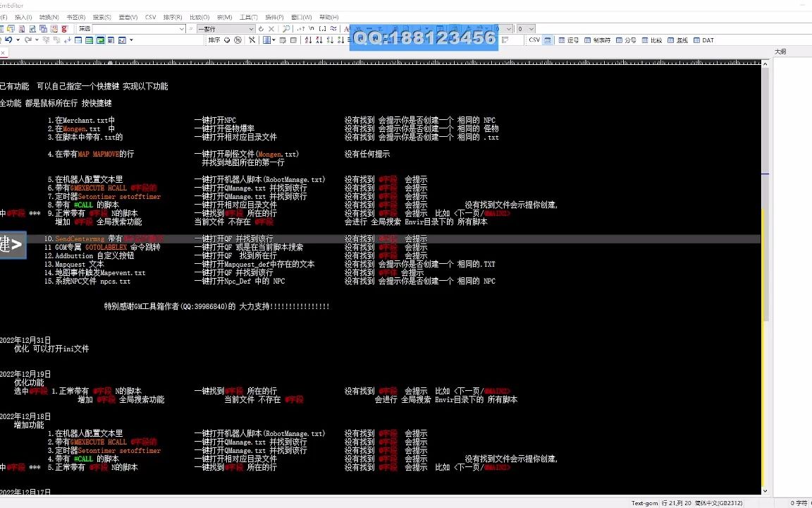Toggle match case in the filter bar

pyautogui.click(x=347, y=28)
